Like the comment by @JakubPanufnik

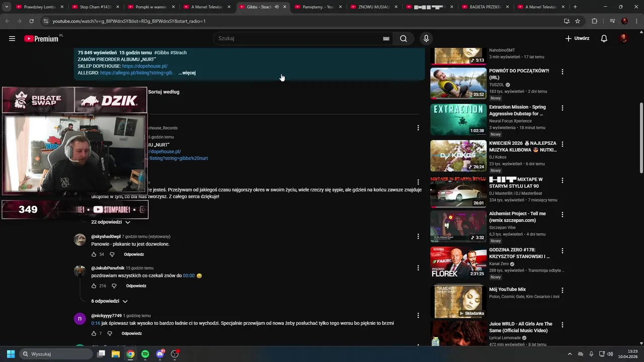pos(94,286)
